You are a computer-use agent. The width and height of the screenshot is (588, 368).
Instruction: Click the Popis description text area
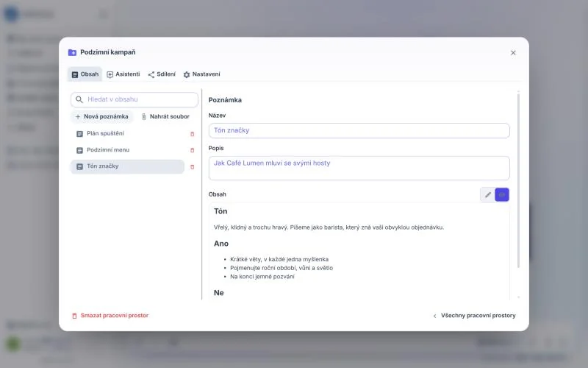[359, 169]
